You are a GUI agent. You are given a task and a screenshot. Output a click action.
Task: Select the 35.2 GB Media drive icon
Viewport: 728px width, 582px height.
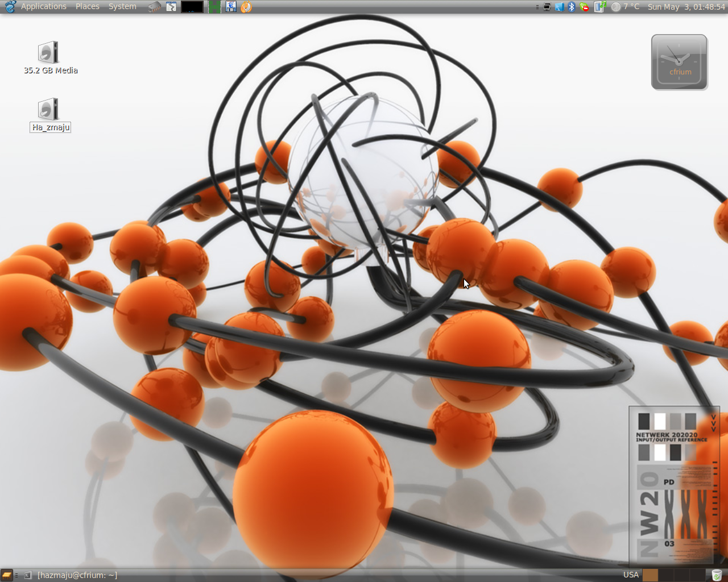pyautogui.click(x=51, y=58)
